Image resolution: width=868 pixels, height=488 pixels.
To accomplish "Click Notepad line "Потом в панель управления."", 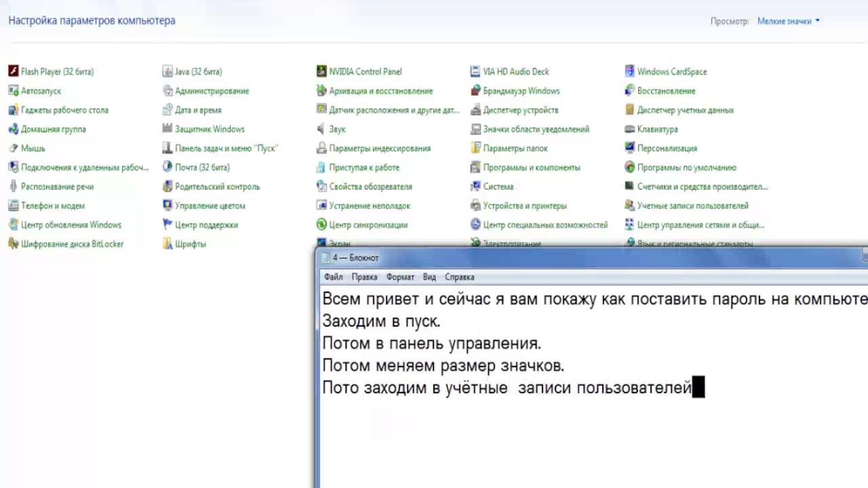I will [x=431, y=344].
